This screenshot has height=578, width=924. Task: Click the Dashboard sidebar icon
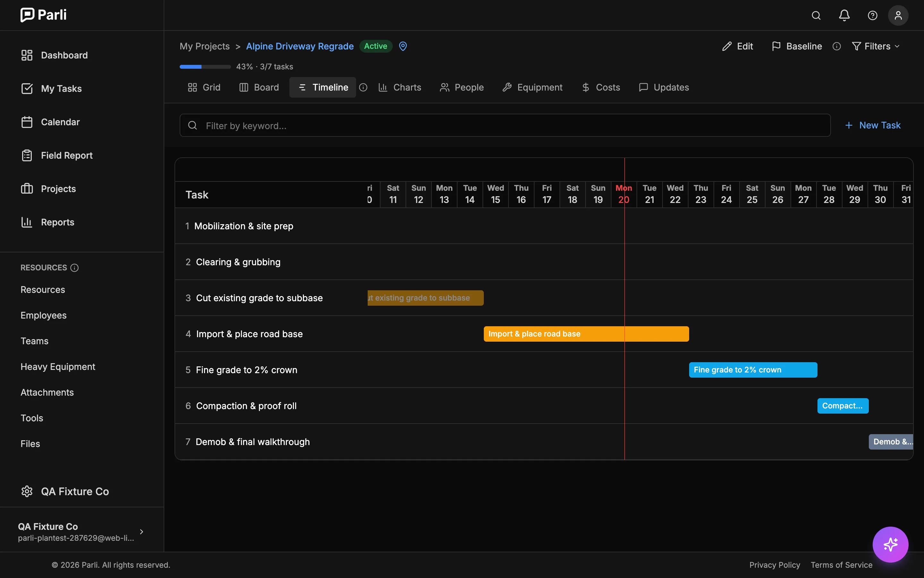pyautogui.click(x=27, y=55)
